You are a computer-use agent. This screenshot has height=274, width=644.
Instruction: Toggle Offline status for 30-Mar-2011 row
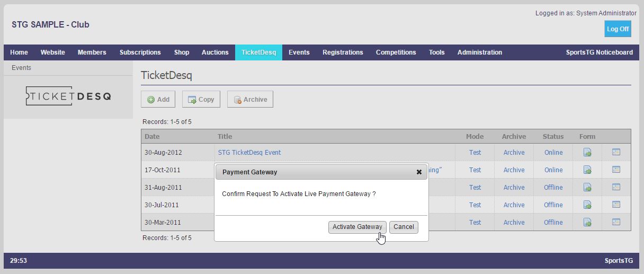click(x=553, y=223)
